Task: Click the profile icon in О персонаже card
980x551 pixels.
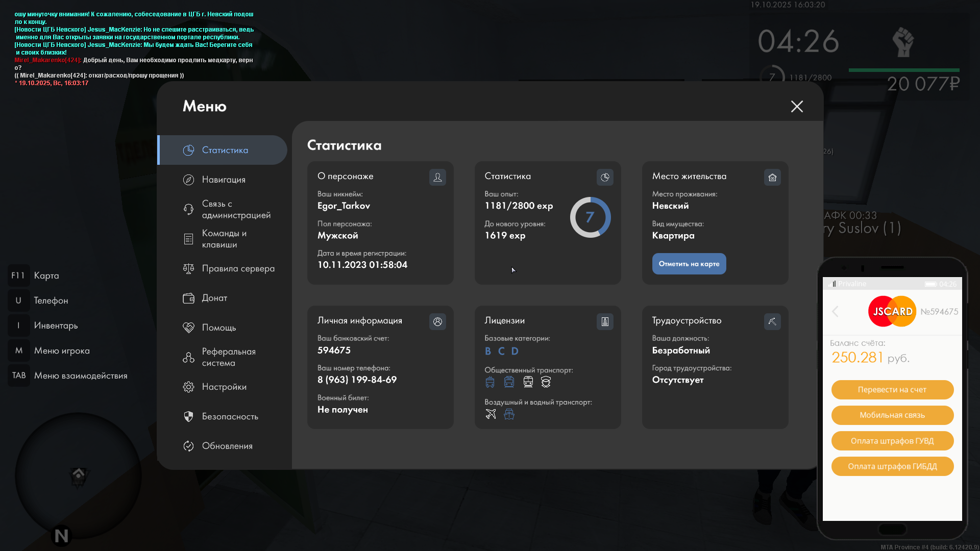Action: point(437,177)
